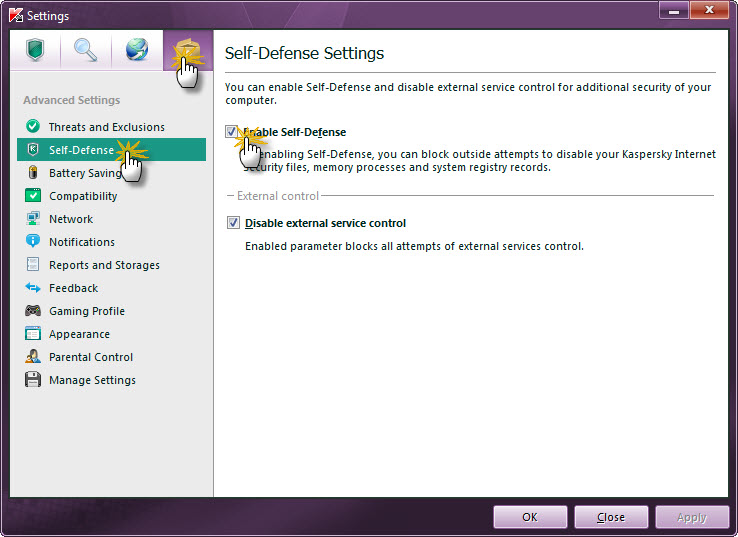This screenshot has width=738, height=537.
Task: Open Compatibility settings
Action: coord(112,196)
